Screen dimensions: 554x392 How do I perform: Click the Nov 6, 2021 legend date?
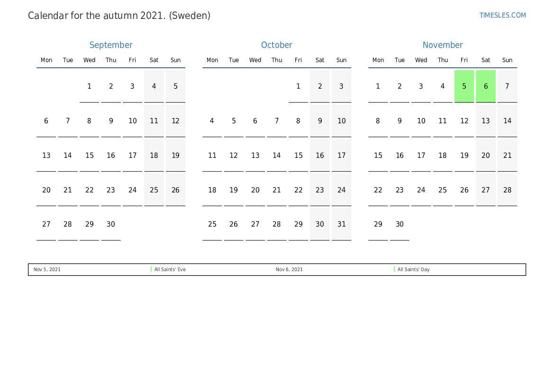[289, 270]
